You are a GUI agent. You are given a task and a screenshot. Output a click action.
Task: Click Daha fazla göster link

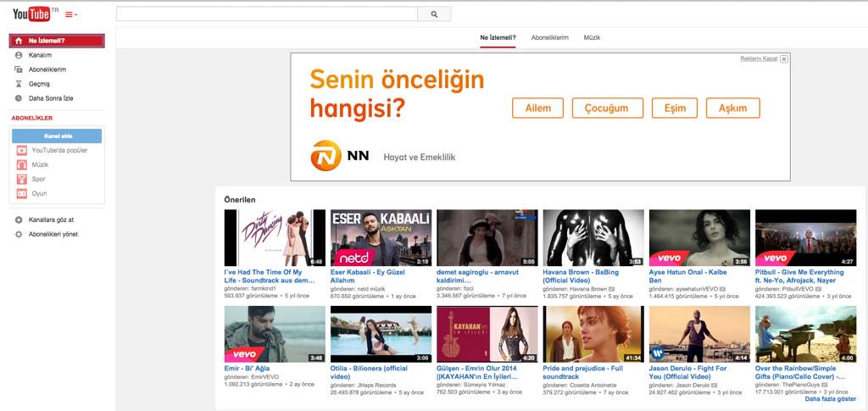click(831, 398)
